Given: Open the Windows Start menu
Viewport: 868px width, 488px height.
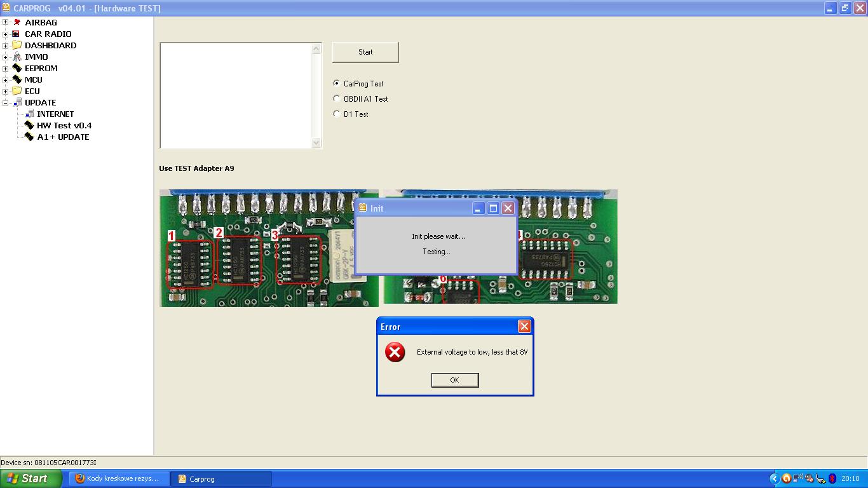Looking at the screenshot, I should tap(31, 478).
